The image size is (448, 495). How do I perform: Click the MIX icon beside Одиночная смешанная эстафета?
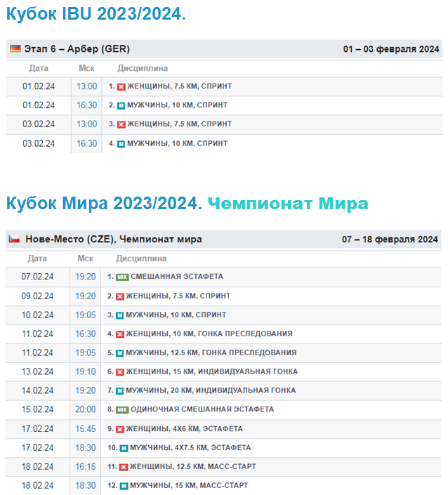click(122, 410)
